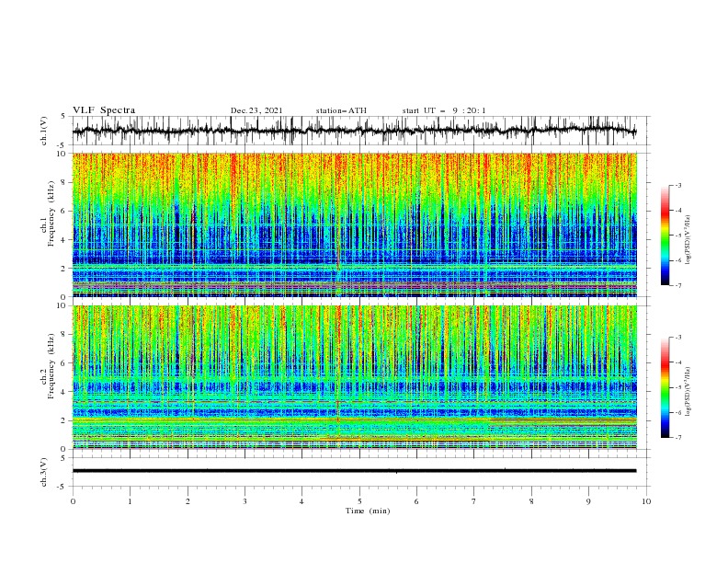The image size is (728, 563).
Task: Click time axis tick label '10'
Action: (x=646, y=501)
